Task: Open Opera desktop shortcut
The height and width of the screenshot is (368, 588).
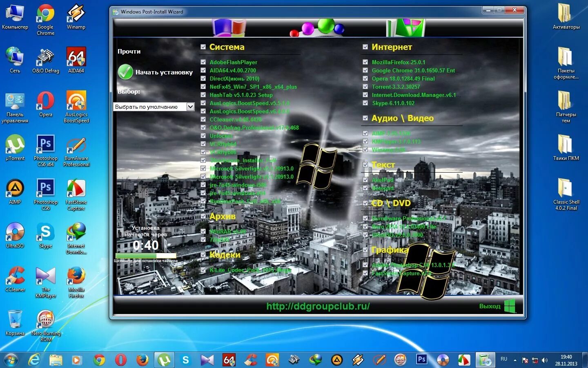Action: (46, 104)
